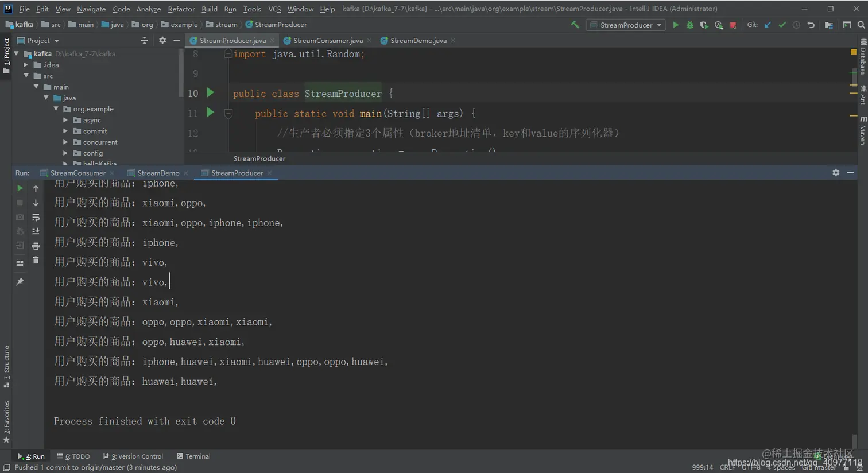Open the Maven side panel
The width and height of the screenshot is (868, 473).
(x=862, y=130)
